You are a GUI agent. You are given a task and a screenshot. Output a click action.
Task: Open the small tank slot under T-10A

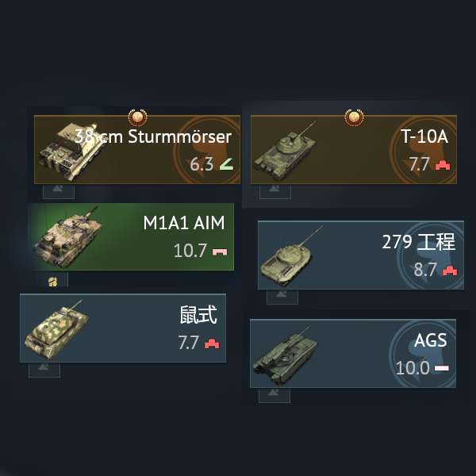pyautogui.click(x=275, y=191)
